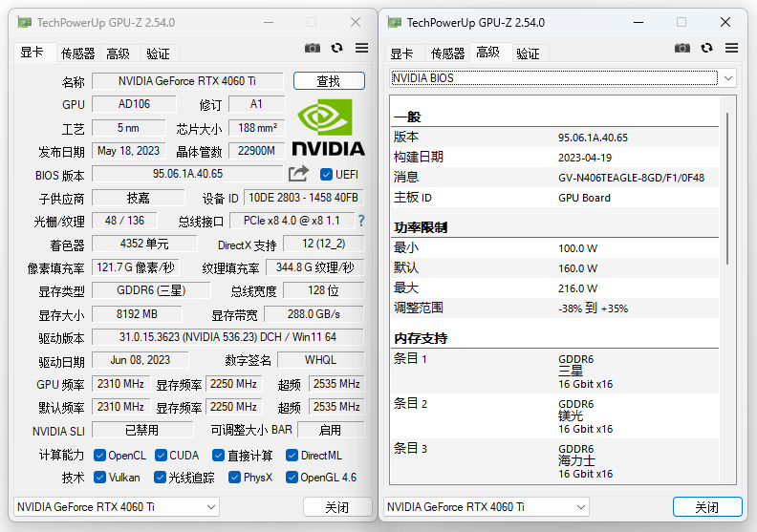
Task: Click the 8192 MB memory size field
Action: 137,314
